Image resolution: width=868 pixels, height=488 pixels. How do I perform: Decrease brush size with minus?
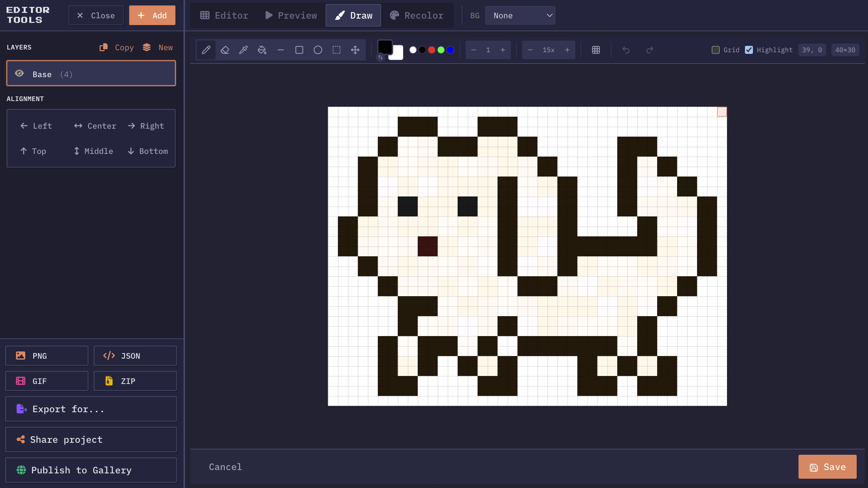point(474,50)
